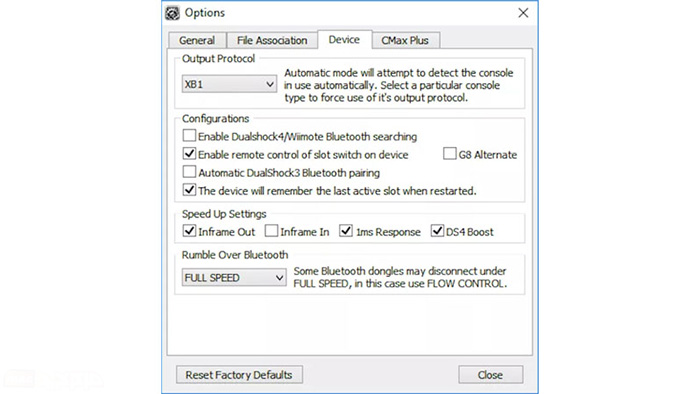The height and width of the screenshot is (394, 700).
Task: Enable Dualshock4/Wiimote Bluetooth searching checkbox
Action: (x=189, y=135)
